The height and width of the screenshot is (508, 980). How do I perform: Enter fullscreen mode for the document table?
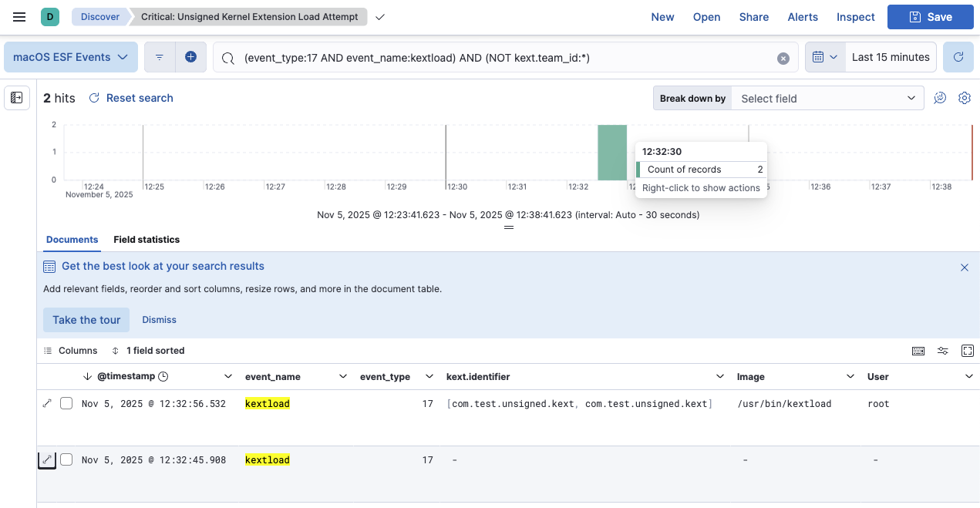[968, 350]
